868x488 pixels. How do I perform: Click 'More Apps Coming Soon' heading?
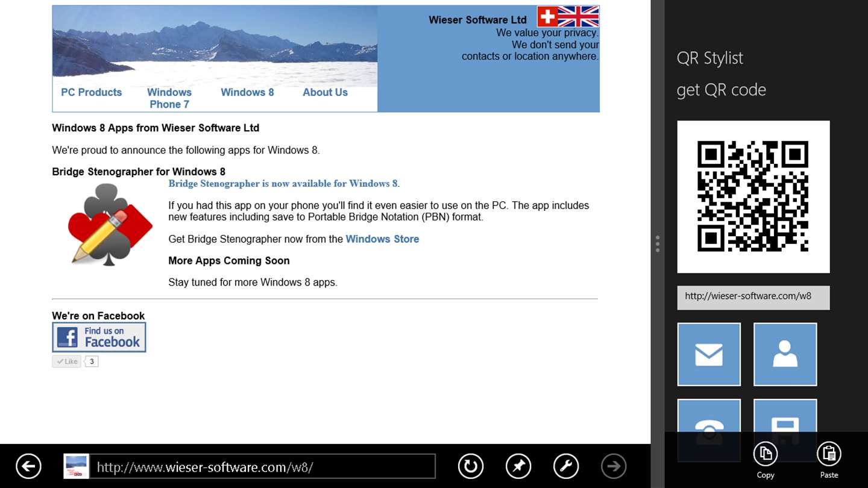(x=229, y=261)
